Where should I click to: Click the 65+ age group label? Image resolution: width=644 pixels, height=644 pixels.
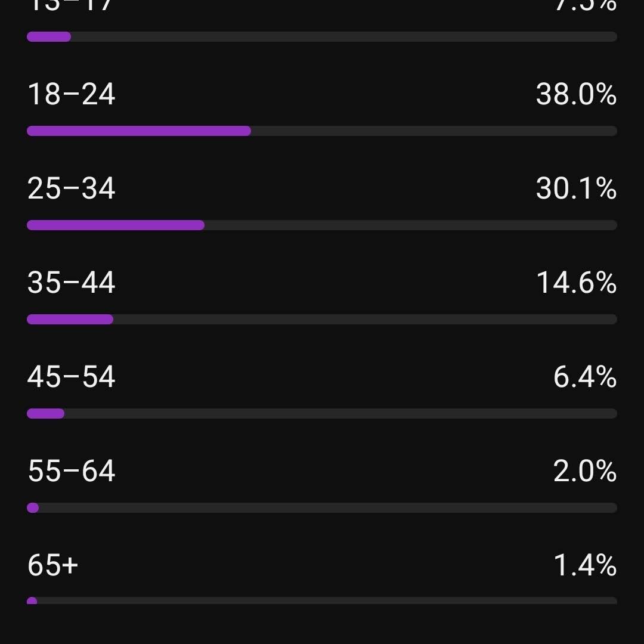click(53, 566)
